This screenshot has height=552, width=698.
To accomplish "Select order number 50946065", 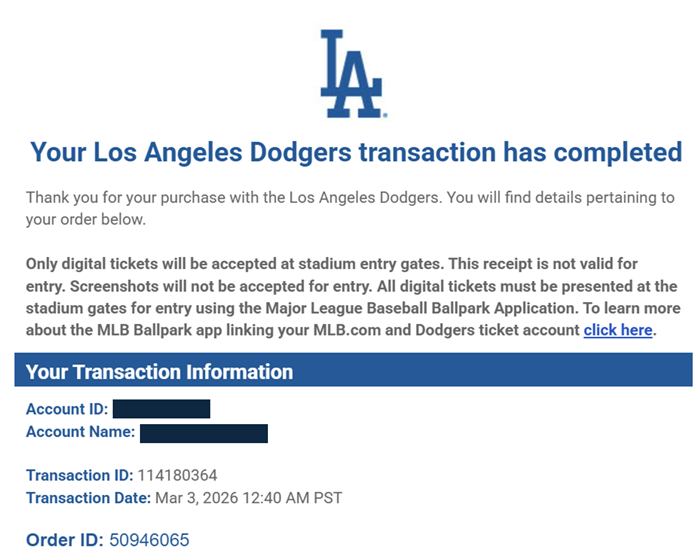I will pyautogui.click(x=149, y=540).
